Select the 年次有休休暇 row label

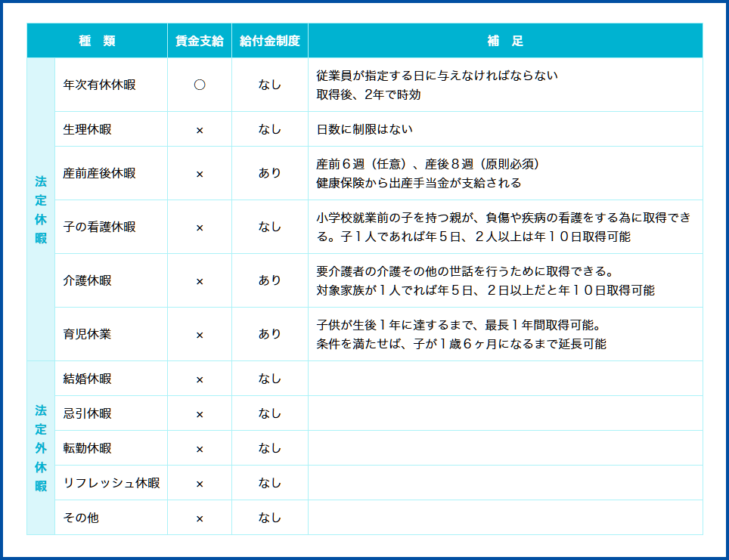coord(100,85)
